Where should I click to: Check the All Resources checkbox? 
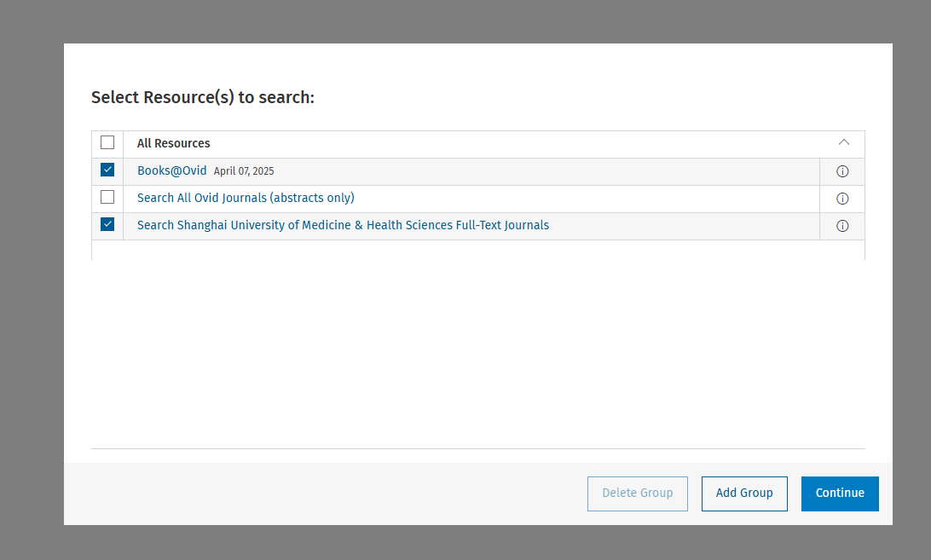(107, 143)
